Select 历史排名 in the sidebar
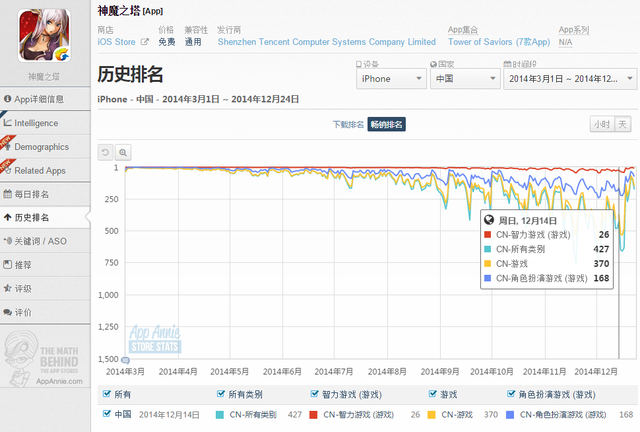640x432 pixels. [45, 218]
